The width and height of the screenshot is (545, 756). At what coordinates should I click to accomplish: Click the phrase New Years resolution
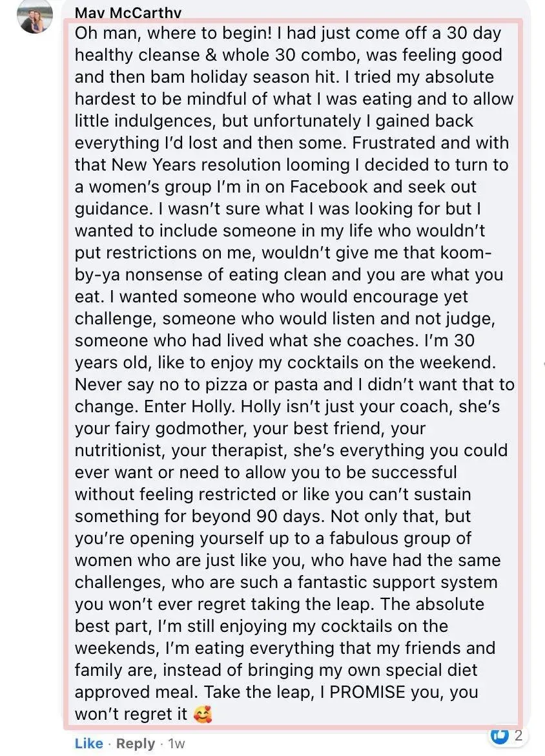pos(196,165)
